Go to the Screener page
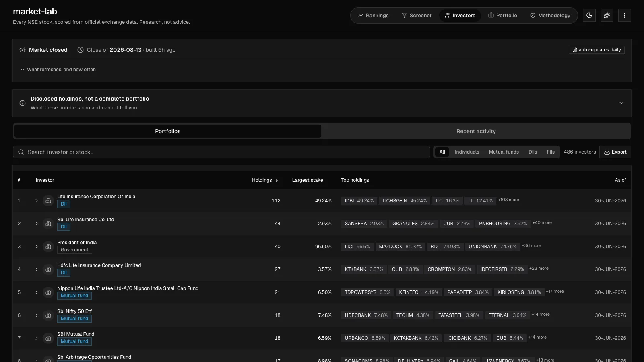This screenshot has height=362, width=644. point(417,15)
